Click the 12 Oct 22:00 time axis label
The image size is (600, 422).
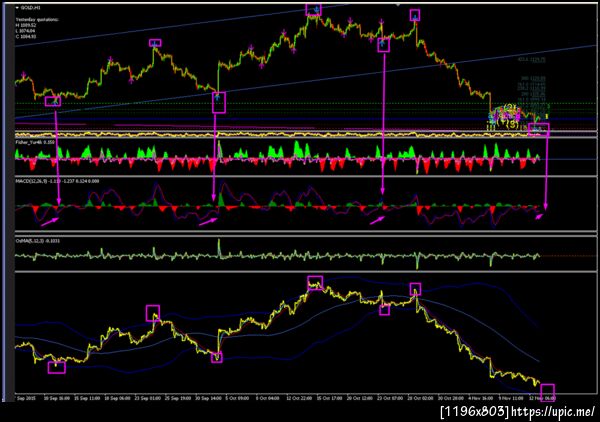[x=299, y=398]
